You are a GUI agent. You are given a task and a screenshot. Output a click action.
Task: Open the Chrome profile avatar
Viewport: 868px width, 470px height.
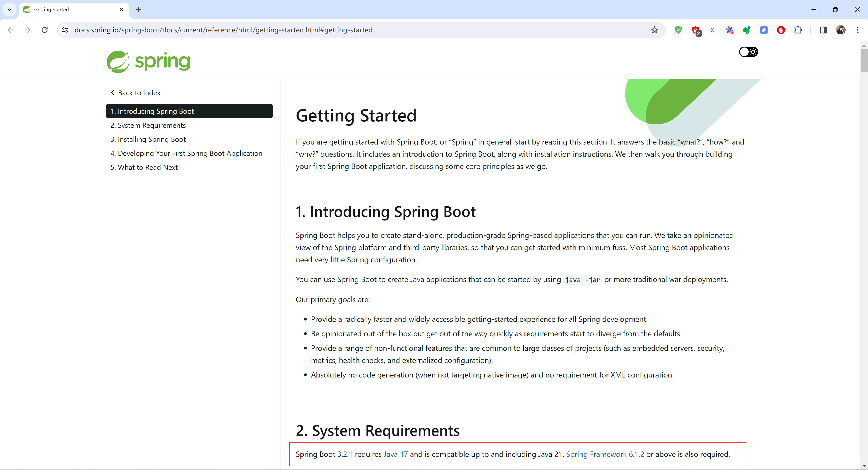click(841, 30)
